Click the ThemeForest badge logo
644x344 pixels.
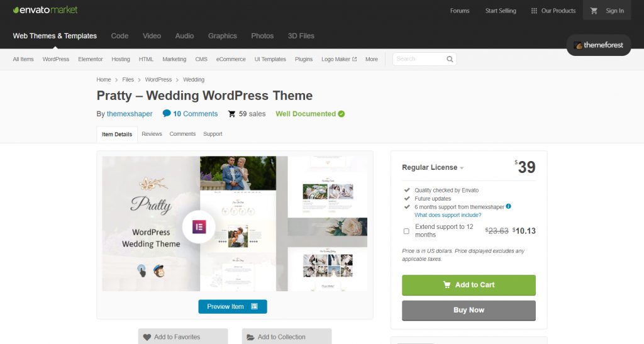[599, 45]
